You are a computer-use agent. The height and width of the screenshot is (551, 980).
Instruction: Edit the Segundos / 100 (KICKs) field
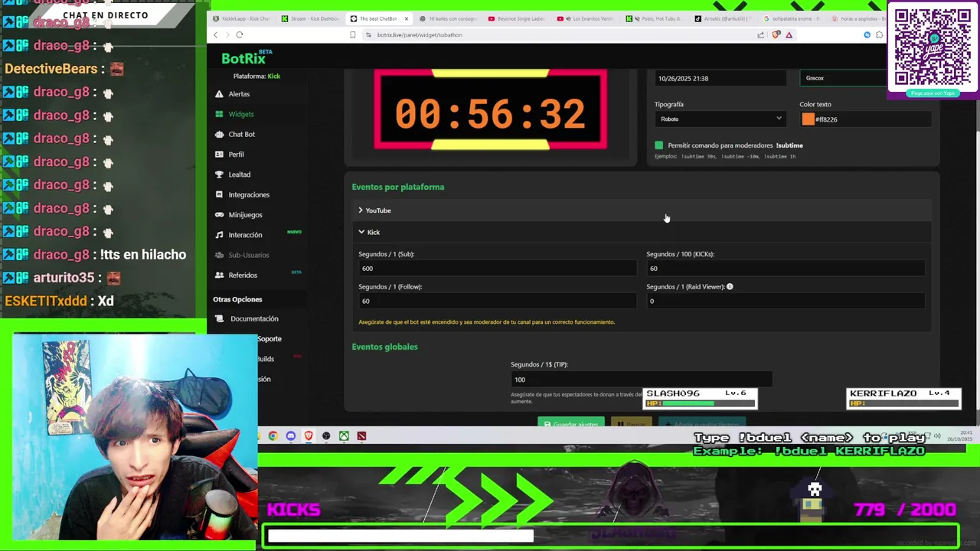click(x=785, y=269)
